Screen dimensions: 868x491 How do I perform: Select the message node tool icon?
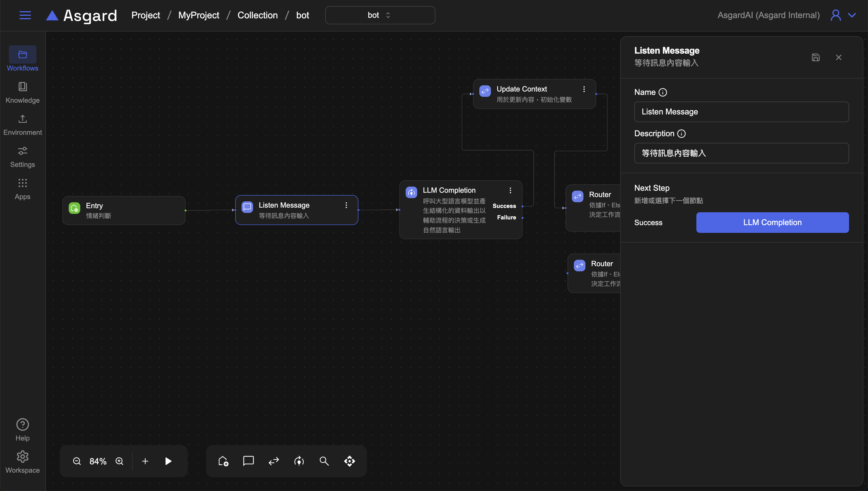[248, 461]
